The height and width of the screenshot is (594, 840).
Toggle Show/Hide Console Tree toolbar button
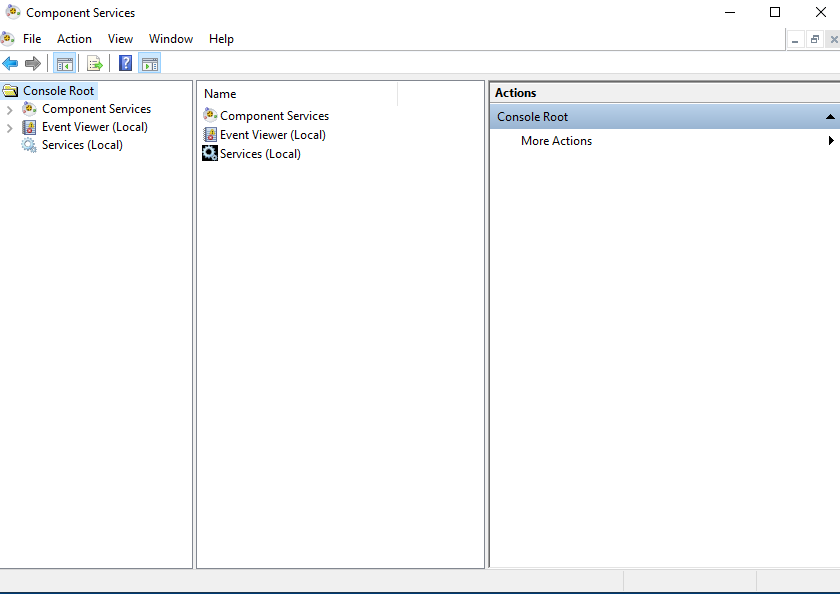tap(65, 64)
